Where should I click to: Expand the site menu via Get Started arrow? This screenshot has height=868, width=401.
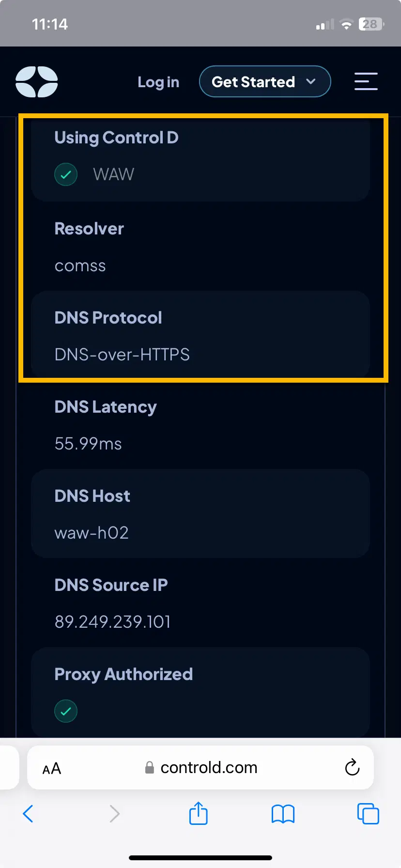(311, 81)
